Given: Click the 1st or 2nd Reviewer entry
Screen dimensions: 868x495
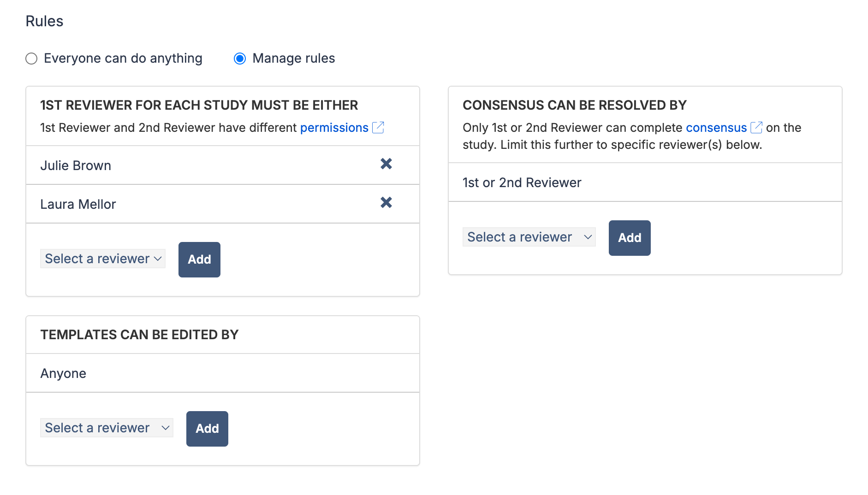Looking at the screenshot, I should click(522, 183).
